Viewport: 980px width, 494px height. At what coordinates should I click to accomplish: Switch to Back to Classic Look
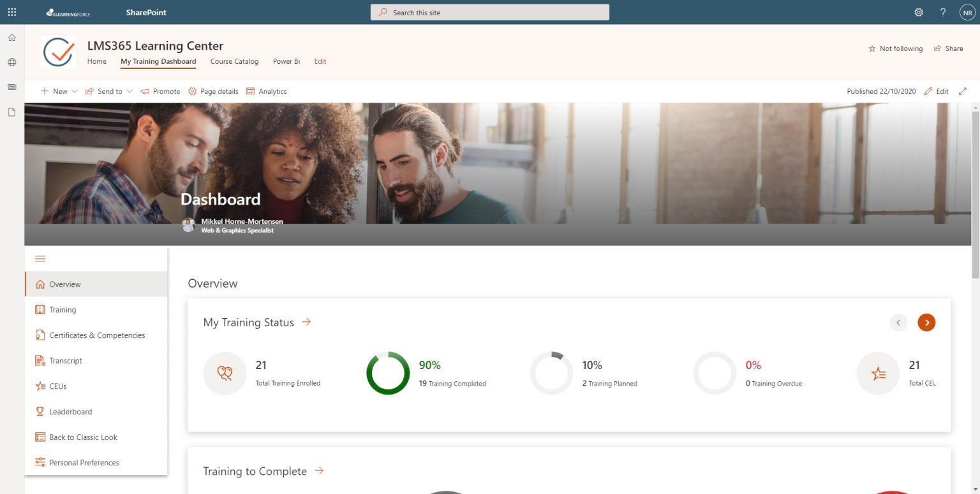pos(96,437)
